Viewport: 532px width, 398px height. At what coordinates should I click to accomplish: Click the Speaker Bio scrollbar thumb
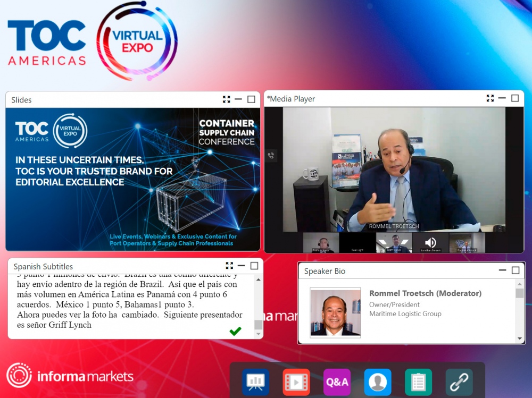(520, 293)
